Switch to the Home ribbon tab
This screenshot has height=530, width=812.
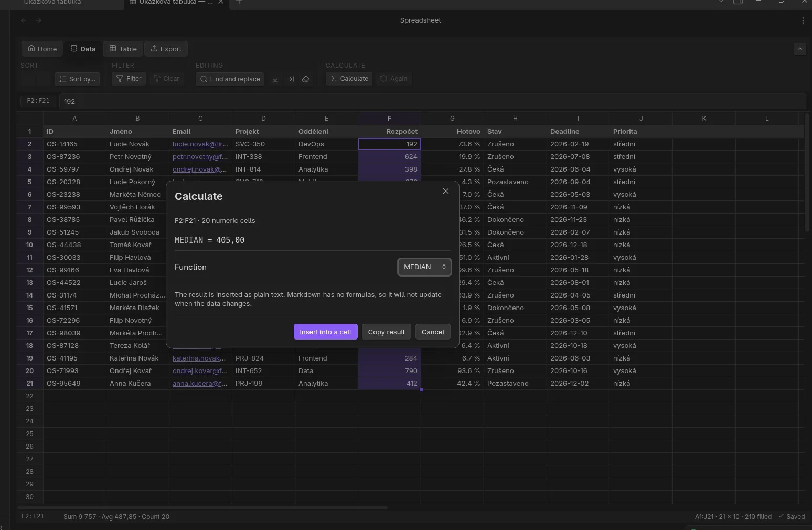[42, 49]
